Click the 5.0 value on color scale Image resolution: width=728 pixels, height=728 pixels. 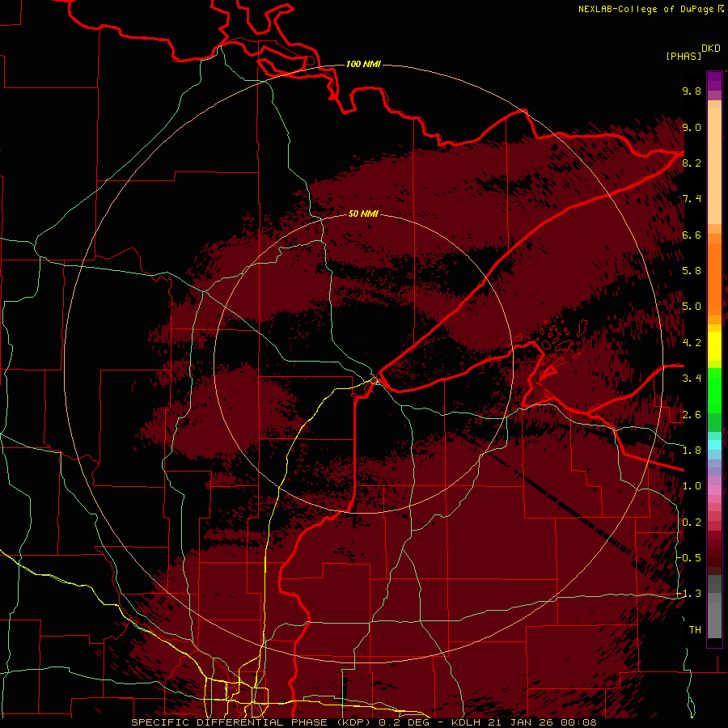pos(692,307)
